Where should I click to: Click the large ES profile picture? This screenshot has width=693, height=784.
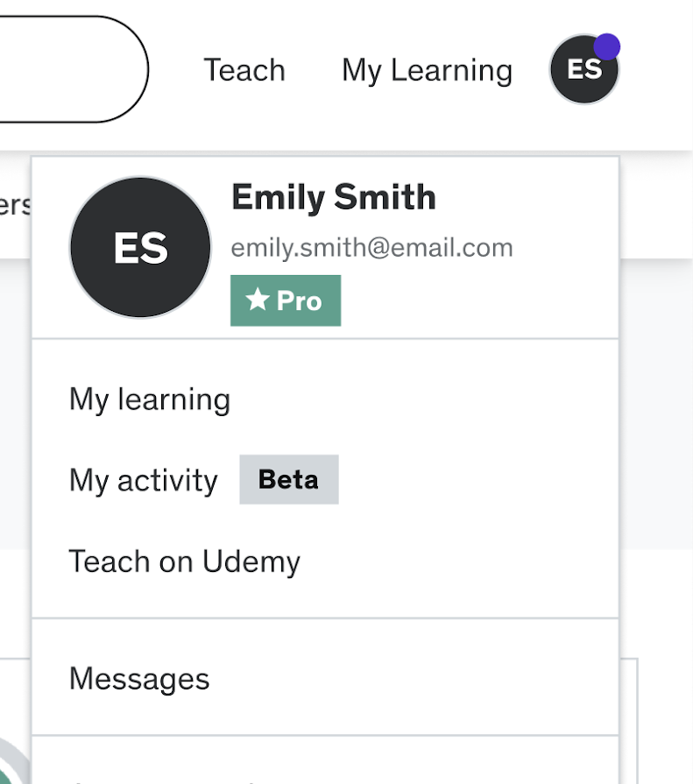tap(140, 248)
